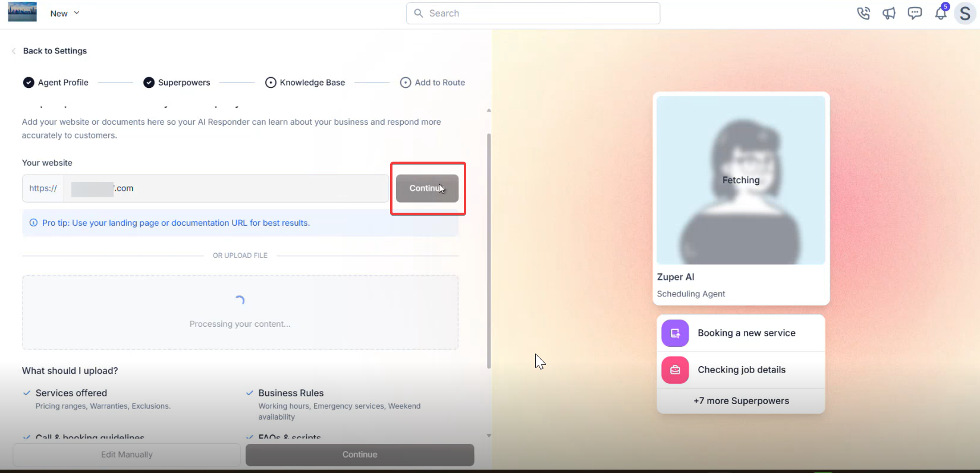Click the Booking a new service icon

pos(675,333)
